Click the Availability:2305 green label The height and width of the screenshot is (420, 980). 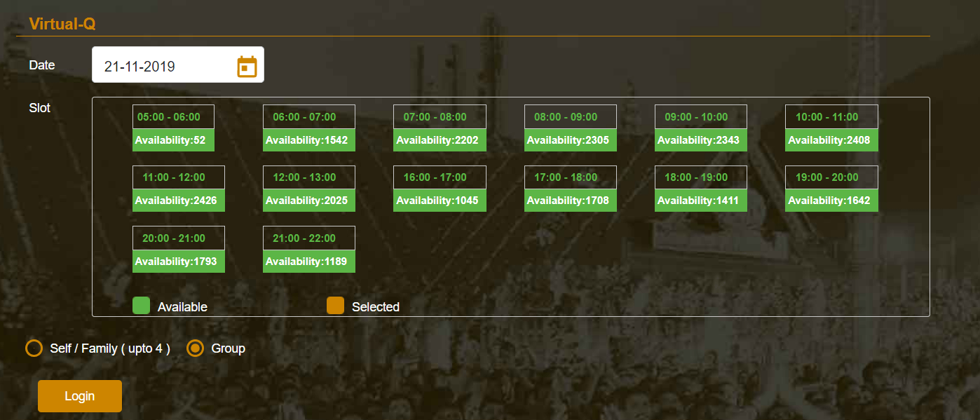tap(571, 140)
